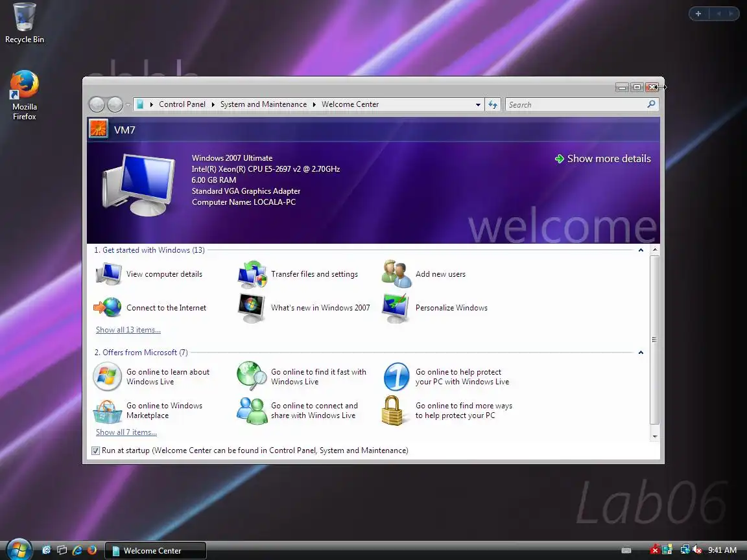
Task: Click the Forward navigation button
Action: tap(115, 104)
